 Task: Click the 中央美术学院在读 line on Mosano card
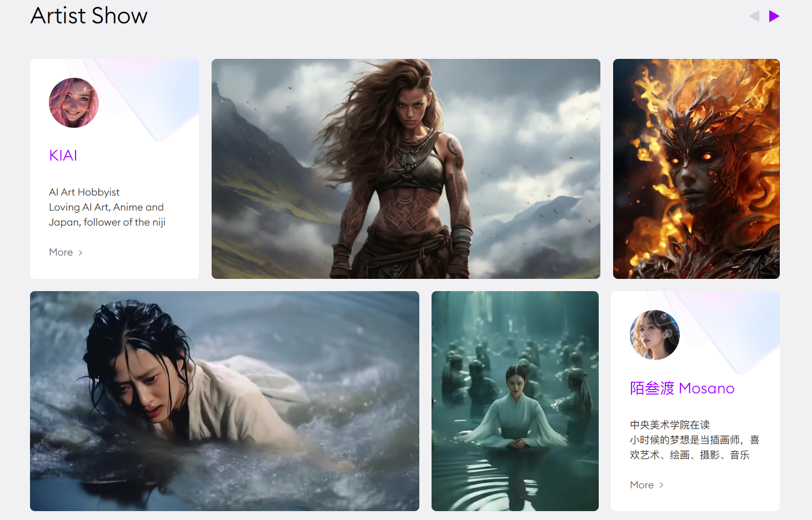(x=669, y=425)
